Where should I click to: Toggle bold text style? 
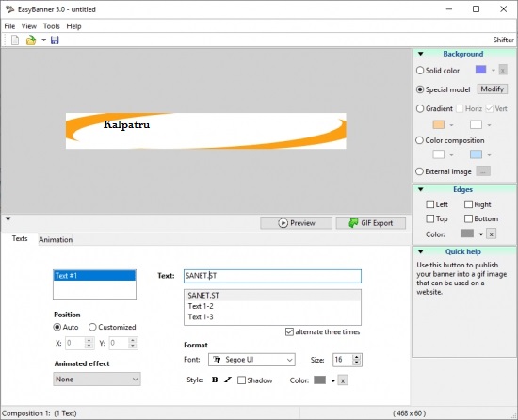215,380
